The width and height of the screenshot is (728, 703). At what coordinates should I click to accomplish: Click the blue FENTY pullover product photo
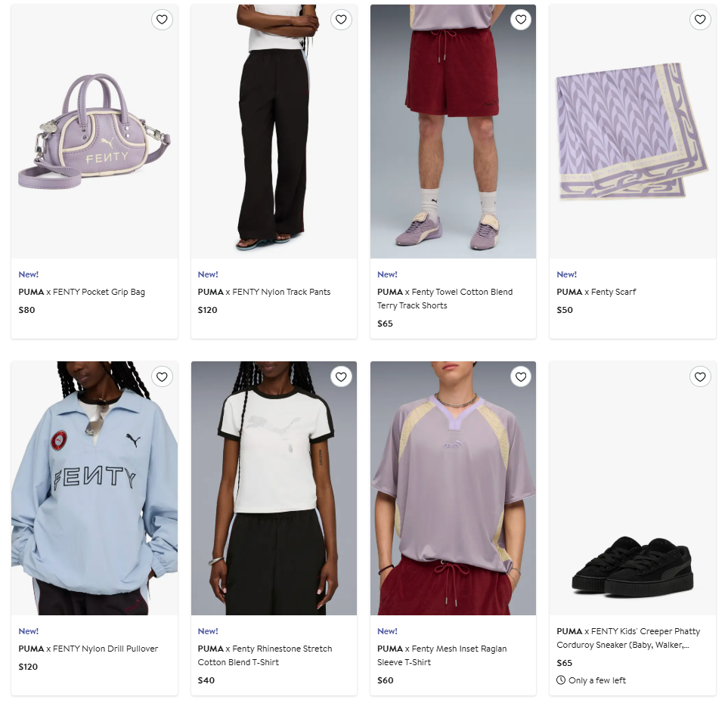click(94, 488)
